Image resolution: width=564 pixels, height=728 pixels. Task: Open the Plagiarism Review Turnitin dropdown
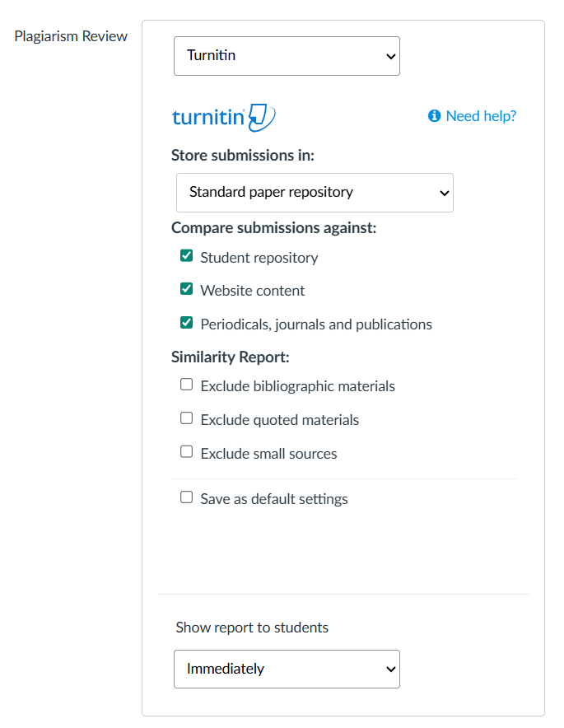(x=287, y=56)
